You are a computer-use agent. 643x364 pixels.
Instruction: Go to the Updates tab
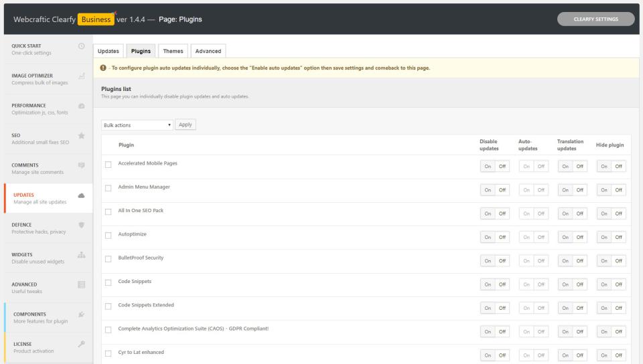[109, 51]
